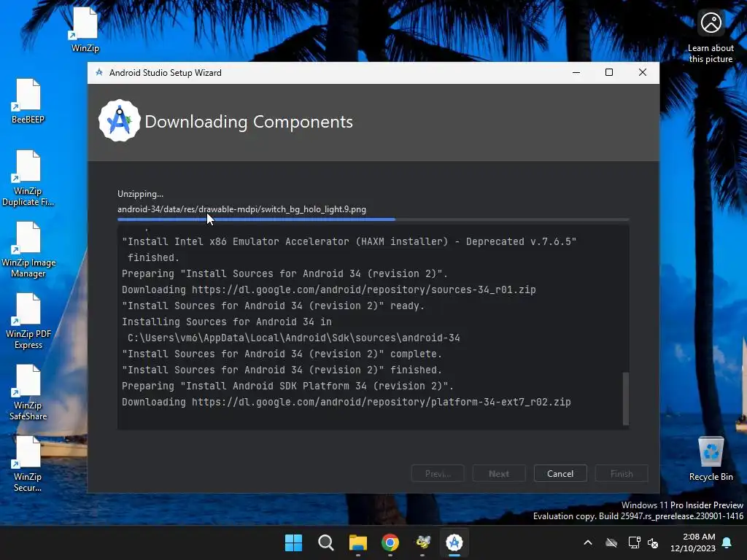
Task: Launch Google Chrome from the taskbar
Action: click(390, 542)
